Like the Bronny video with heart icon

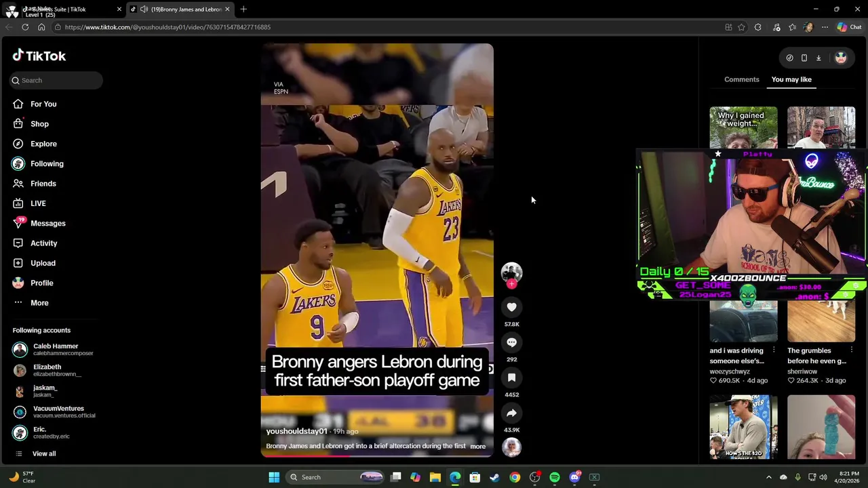[511, 307]
